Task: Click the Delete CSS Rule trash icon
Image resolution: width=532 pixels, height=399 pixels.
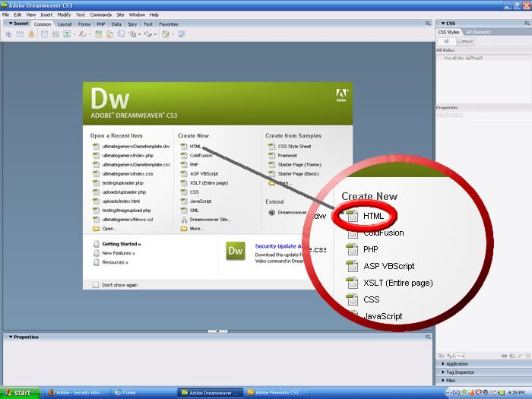Action: [527, 356]
